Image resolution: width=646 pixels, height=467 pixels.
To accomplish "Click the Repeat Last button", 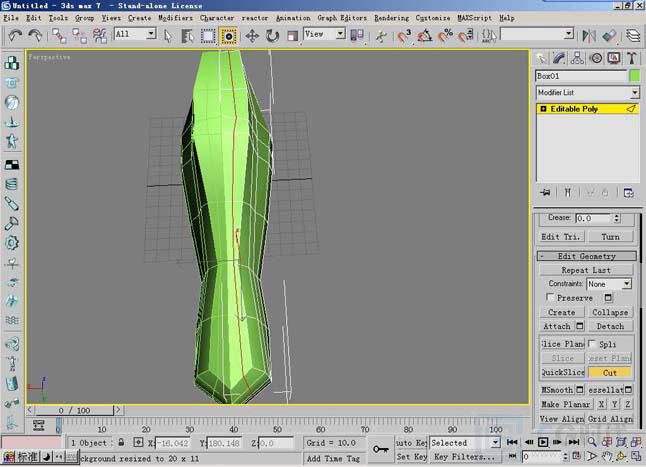I will 586,270.
